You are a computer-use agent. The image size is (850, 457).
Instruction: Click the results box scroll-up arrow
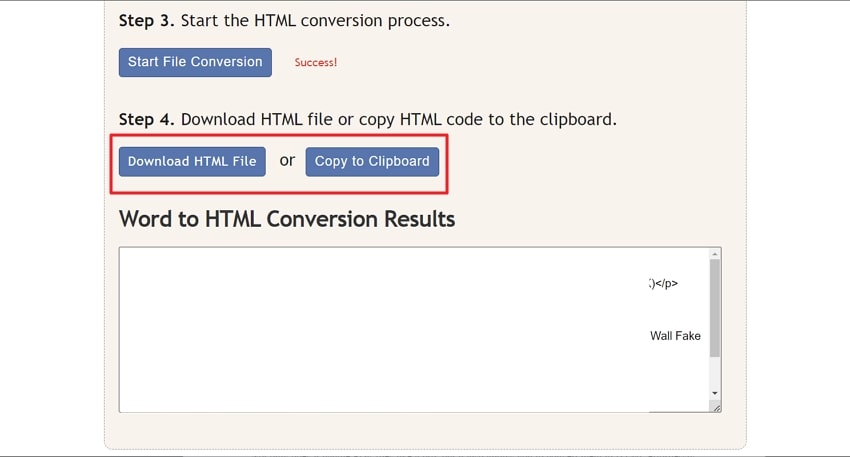pyautogui.click(x=715, y=255)
